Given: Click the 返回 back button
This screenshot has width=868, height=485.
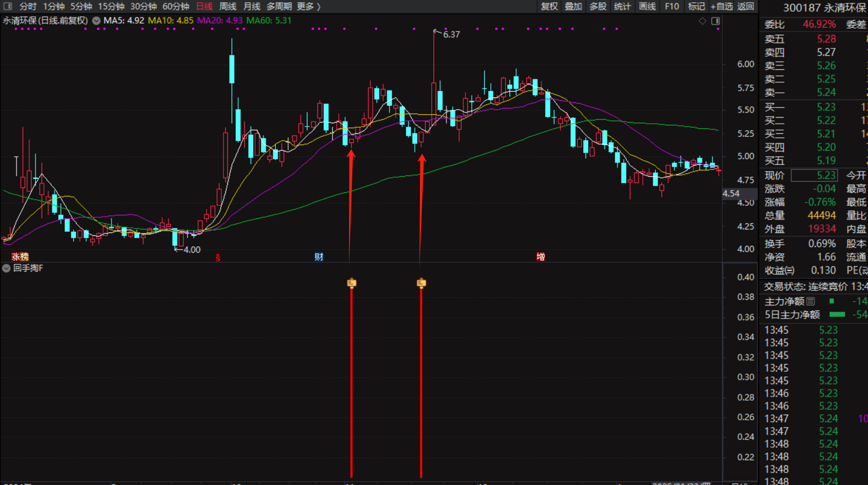Looking at the screenshot, I should tap(746, 6).
